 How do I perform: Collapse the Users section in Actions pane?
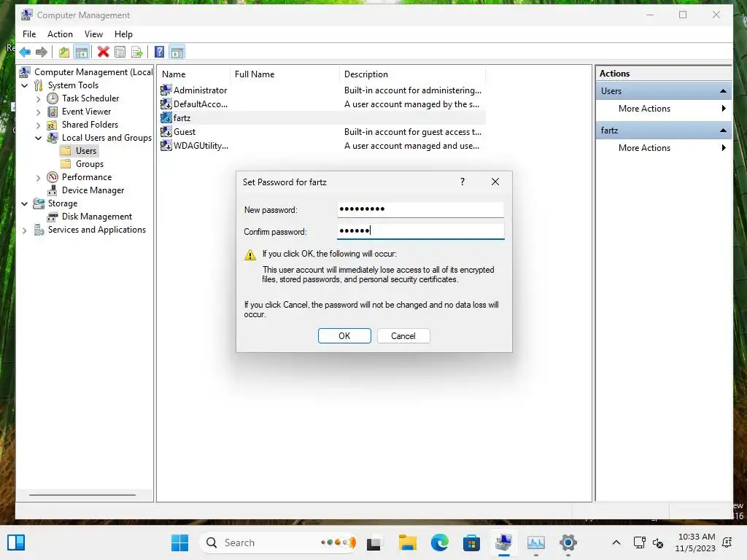723,91
